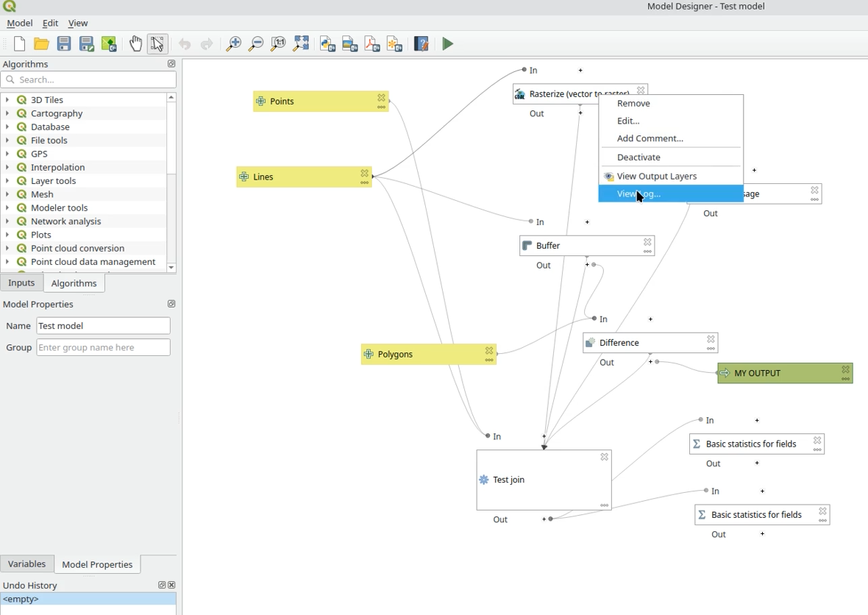Export model as PDF icon
The width and height of the screenshot is (868, 615).
tap(372, 44)
